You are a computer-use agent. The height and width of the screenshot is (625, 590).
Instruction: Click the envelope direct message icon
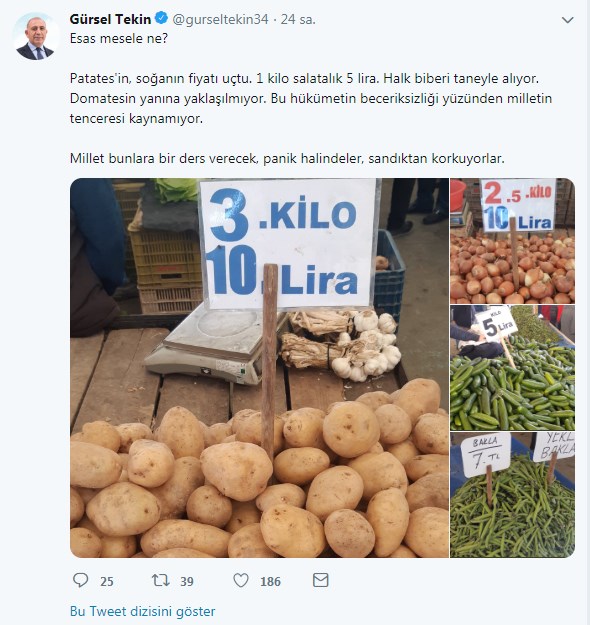[321, 580]
